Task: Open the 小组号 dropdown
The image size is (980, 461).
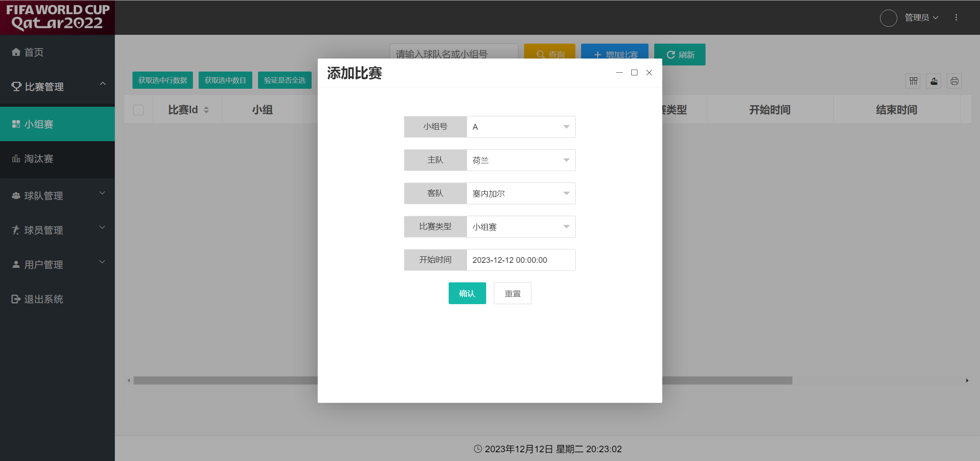Action: pos(521,127)
